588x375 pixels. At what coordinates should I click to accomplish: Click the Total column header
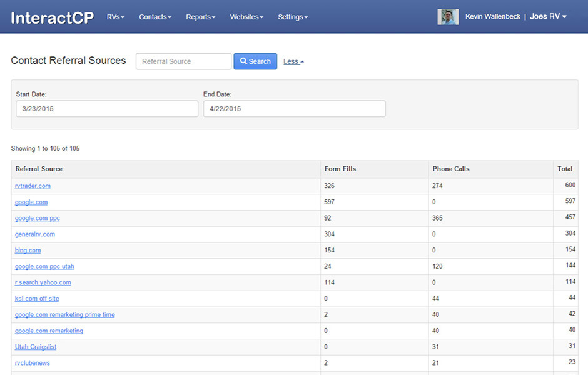(x=565, y=169)
